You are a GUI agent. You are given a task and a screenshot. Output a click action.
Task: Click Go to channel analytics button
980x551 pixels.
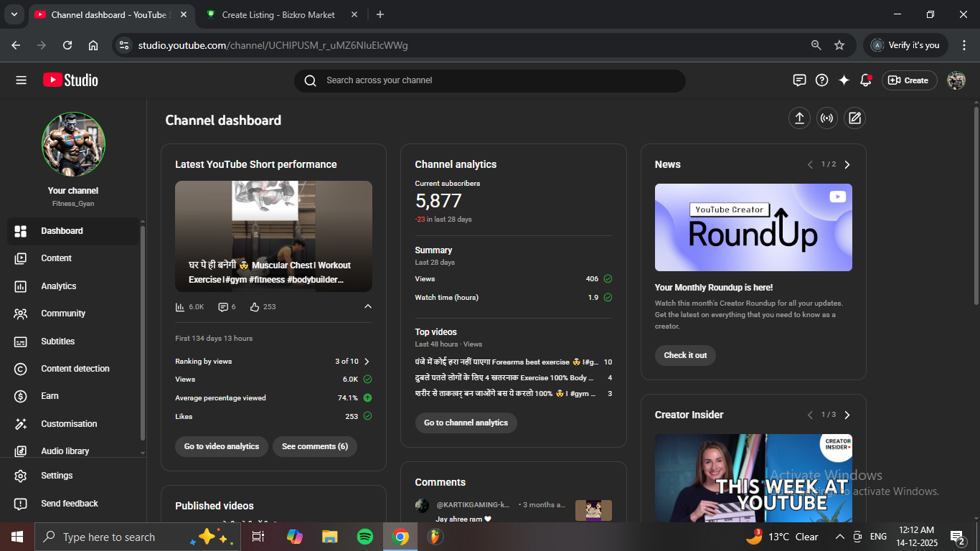pyautogui.click(x=466, y=423)
